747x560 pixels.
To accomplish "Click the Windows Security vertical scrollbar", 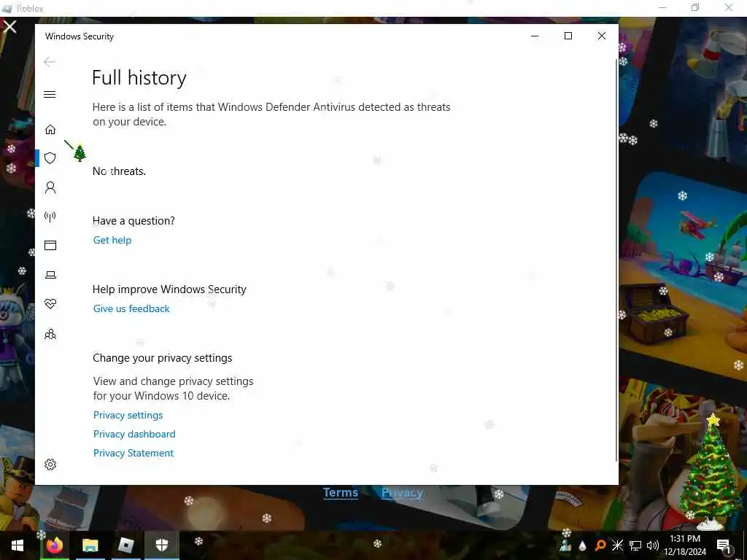I will click(616, 260).
